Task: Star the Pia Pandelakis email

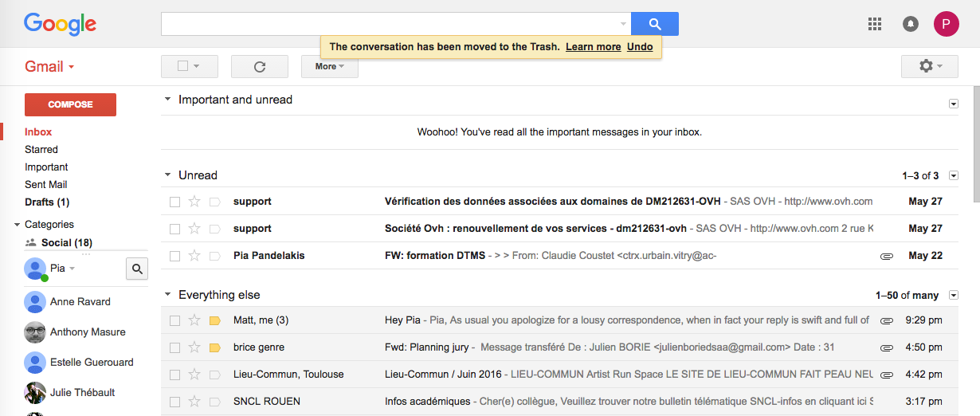Action: 194,256
